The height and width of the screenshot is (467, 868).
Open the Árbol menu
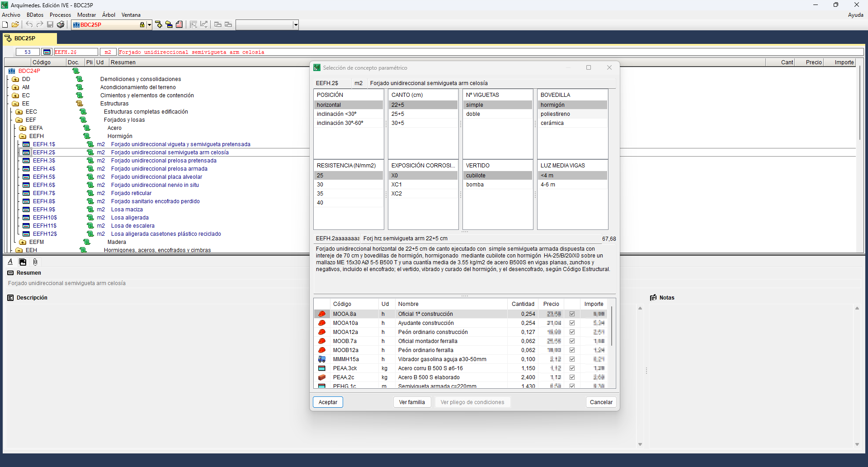pos(108,15)
